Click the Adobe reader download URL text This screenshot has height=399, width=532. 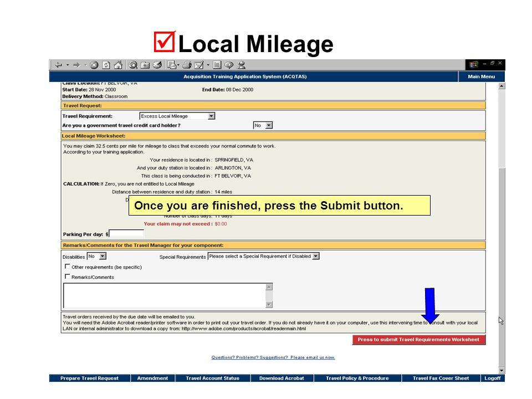tap(244, 329)
